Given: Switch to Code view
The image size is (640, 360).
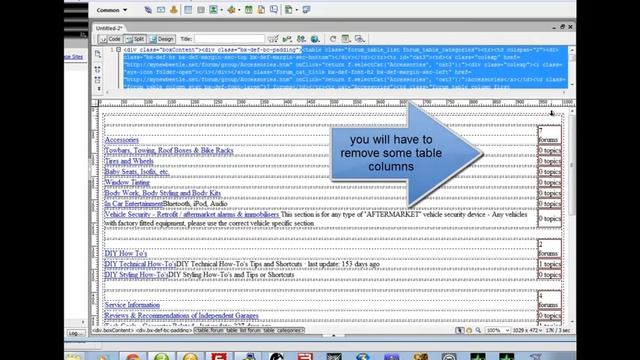Looking at the screenshot, I should tap(110, 39).
